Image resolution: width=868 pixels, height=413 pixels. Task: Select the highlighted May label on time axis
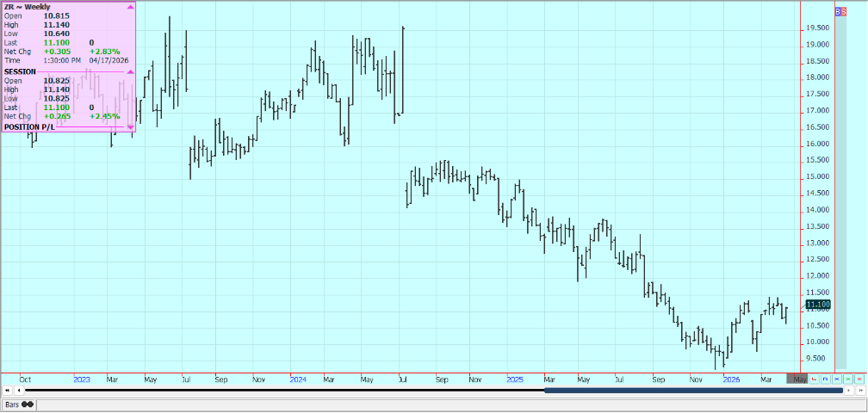pyautogui.click(x=798, y=379)
